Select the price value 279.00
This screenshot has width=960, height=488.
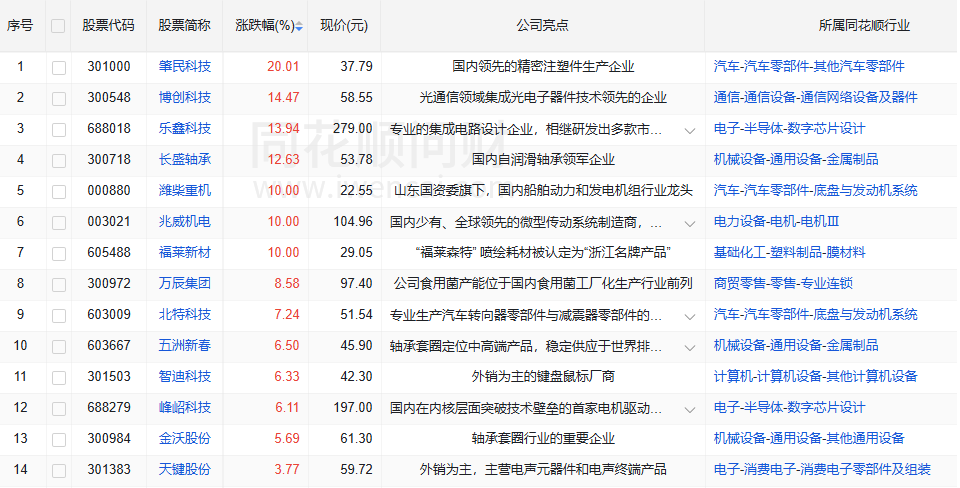coord(353,129)
